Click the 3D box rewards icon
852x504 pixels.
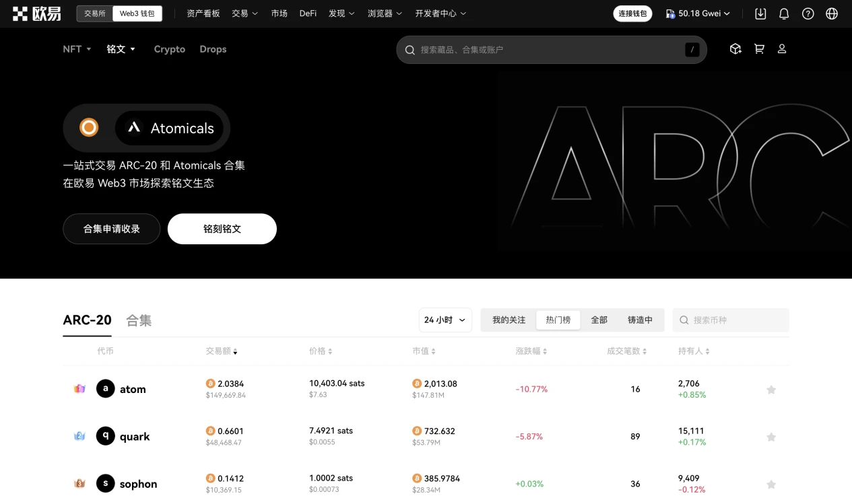click(735, 49)
